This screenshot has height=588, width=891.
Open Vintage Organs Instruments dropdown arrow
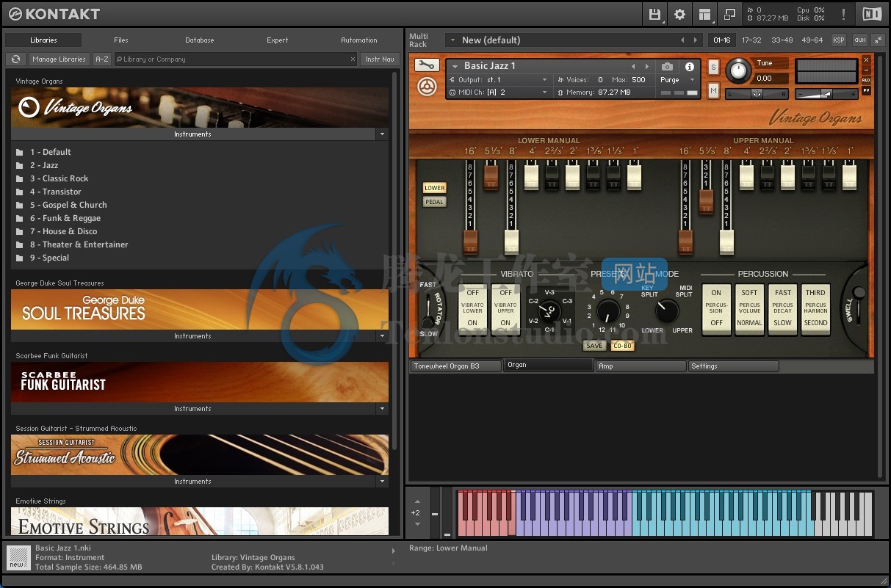pos(381,134)
